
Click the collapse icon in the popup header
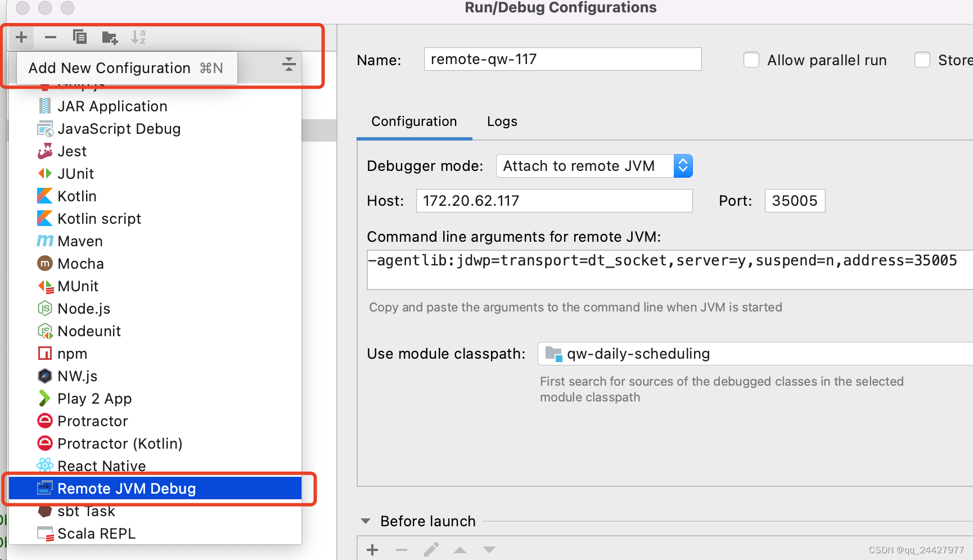click(289, 64)
